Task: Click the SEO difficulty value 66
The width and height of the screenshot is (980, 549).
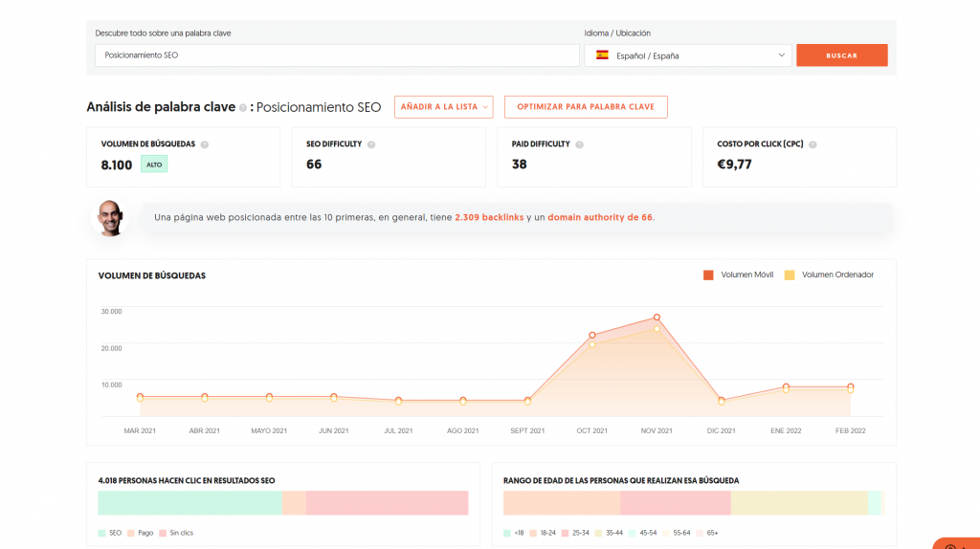Action: point(314,165)
